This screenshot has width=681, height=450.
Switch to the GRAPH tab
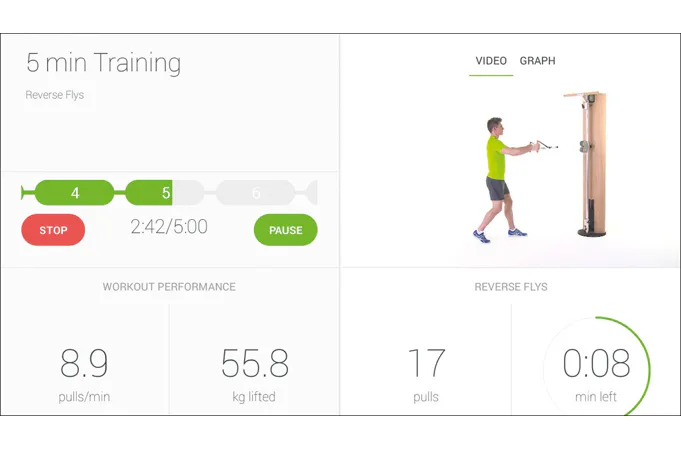click(537, 61)
